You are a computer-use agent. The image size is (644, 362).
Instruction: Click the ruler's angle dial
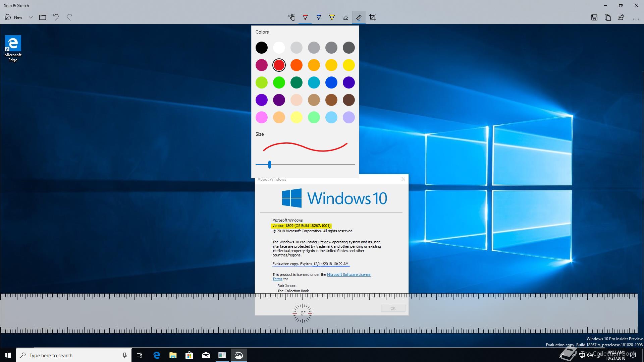tap(302, 313)
